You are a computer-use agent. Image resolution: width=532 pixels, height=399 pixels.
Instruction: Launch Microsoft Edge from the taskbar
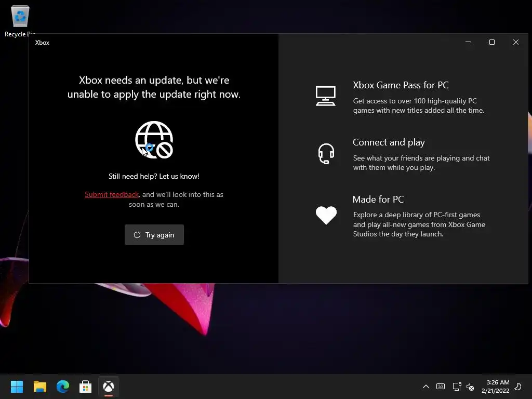pos(63,387)
